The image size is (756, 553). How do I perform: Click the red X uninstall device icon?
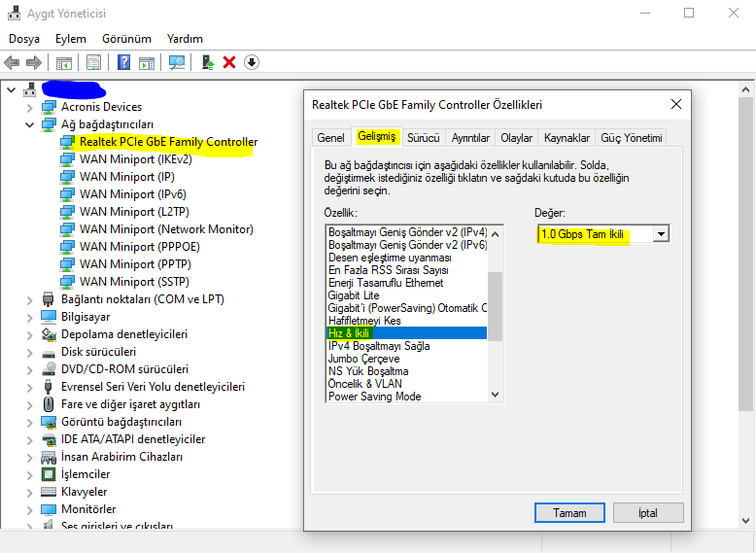(229, 62)
